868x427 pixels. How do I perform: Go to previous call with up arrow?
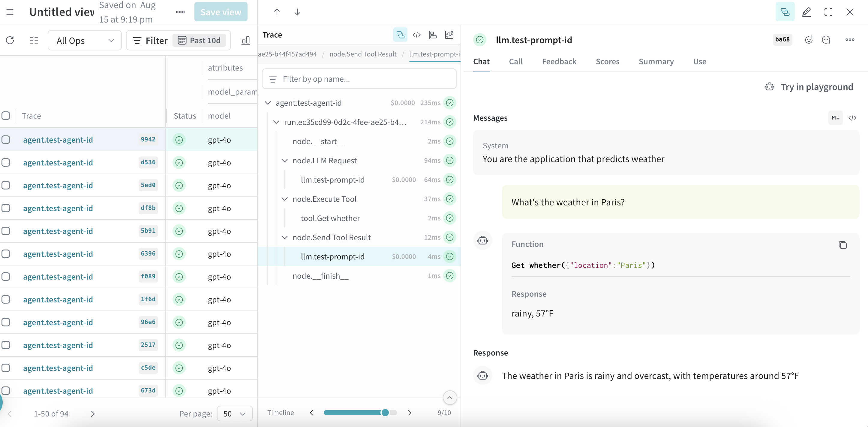tap(277, 12)
